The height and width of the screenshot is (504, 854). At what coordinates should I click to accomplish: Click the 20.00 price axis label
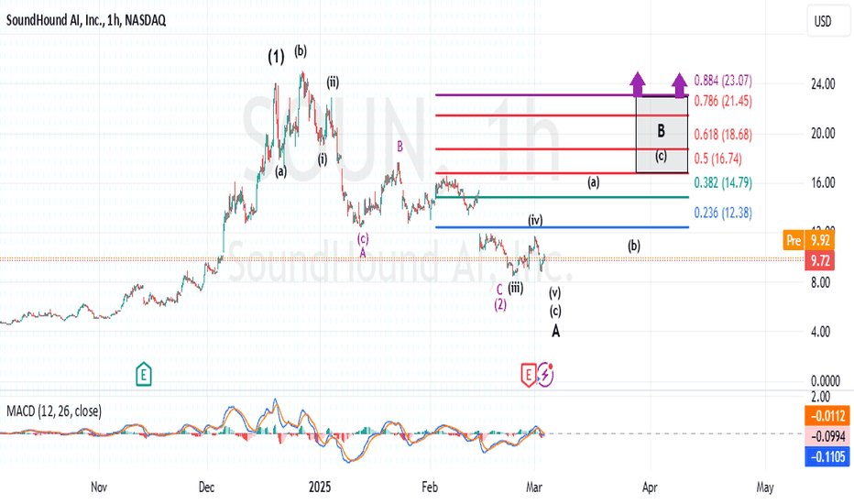[823, 134]
